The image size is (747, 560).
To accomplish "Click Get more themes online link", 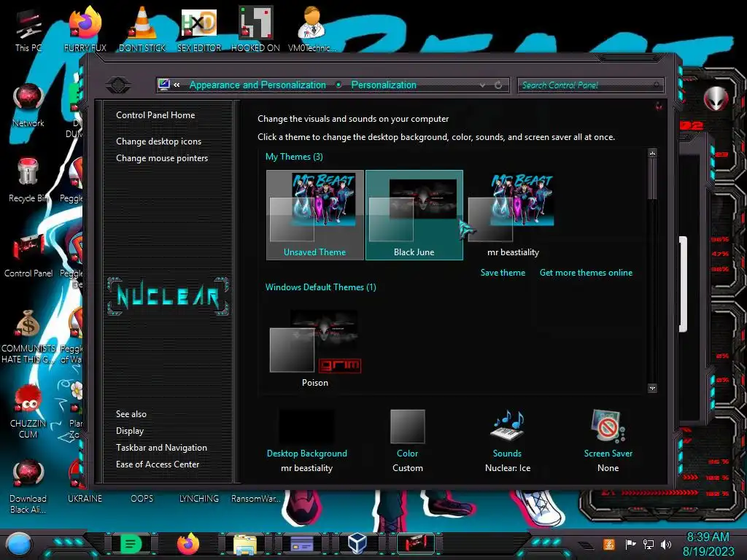I will pos(586,273).
